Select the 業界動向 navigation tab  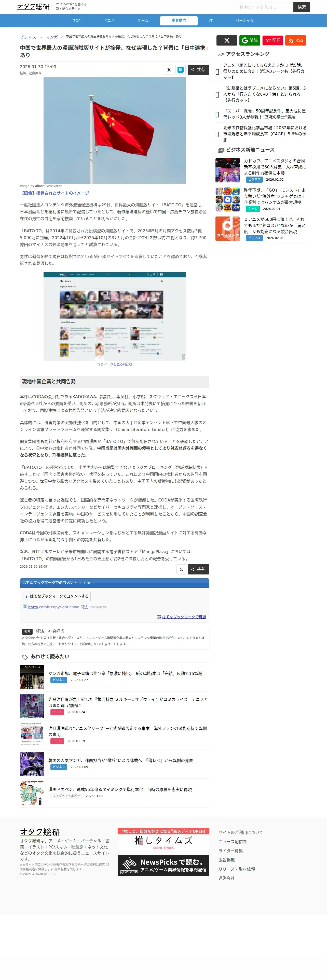pos(179,21)
